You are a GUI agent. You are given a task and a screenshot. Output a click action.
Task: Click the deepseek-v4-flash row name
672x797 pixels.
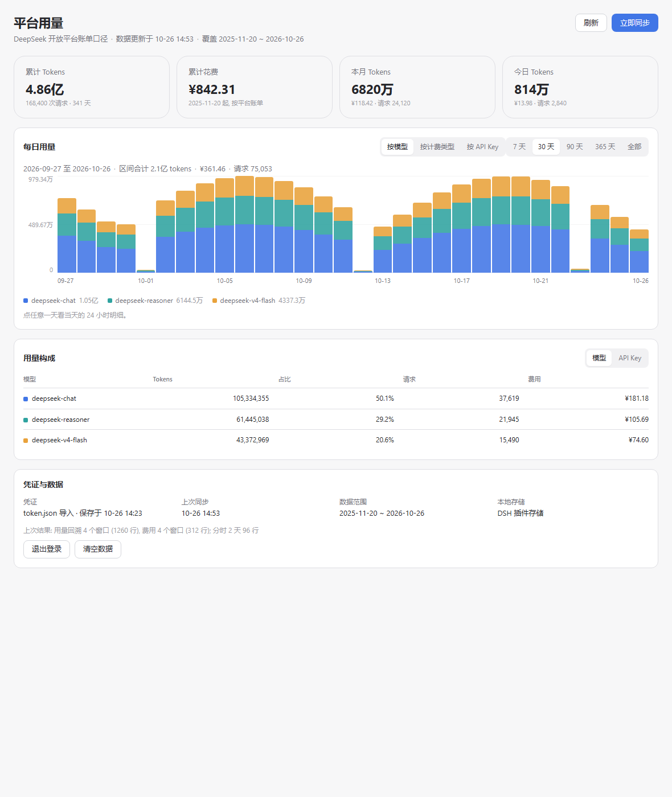pyautogui.click(x=59, y=440)
